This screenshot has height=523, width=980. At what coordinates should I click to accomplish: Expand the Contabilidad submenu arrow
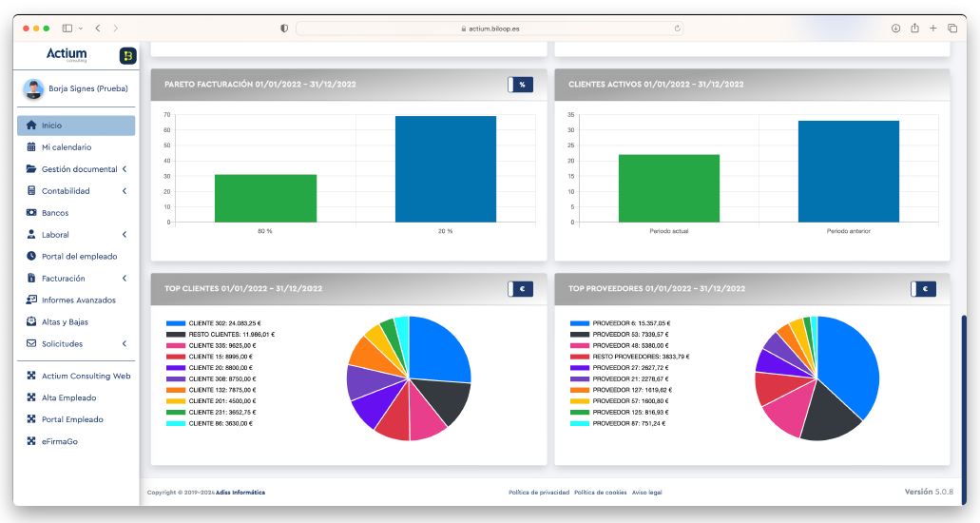click(125, 191)
